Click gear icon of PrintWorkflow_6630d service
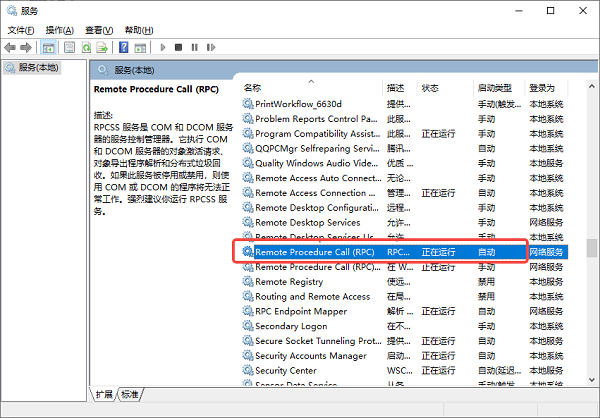Image resolution: width=600 pixels, height=418 pixels. tap(248, 104)
